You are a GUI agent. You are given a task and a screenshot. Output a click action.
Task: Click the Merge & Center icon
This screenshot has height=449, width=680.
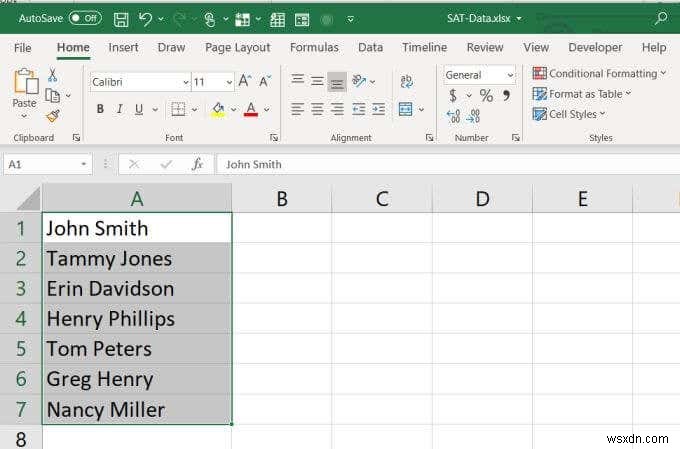pos(405,109)
